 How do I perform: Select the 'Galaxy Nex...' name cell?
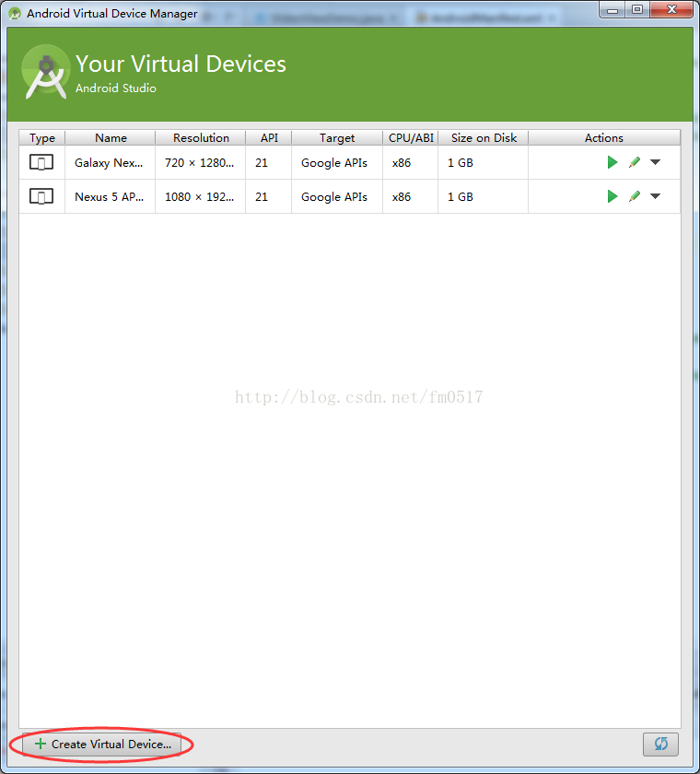click(109, 163)
